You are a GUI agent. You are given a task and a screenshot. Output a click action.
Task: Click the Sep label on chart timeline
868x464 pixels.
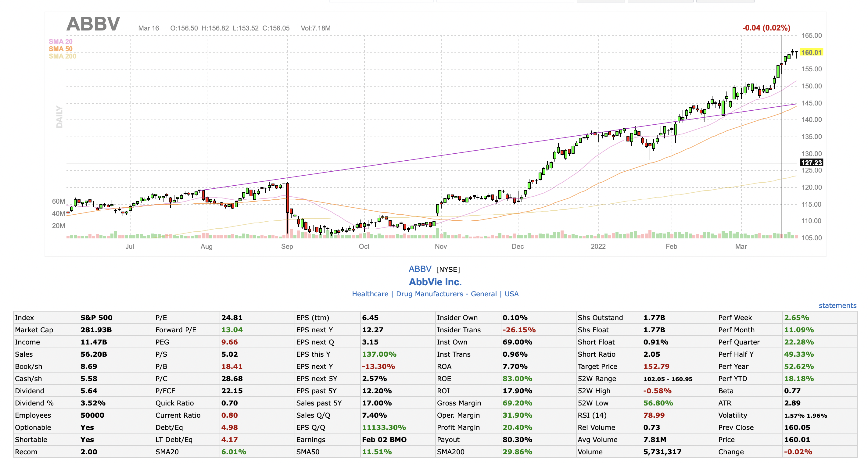click(287, 246)
